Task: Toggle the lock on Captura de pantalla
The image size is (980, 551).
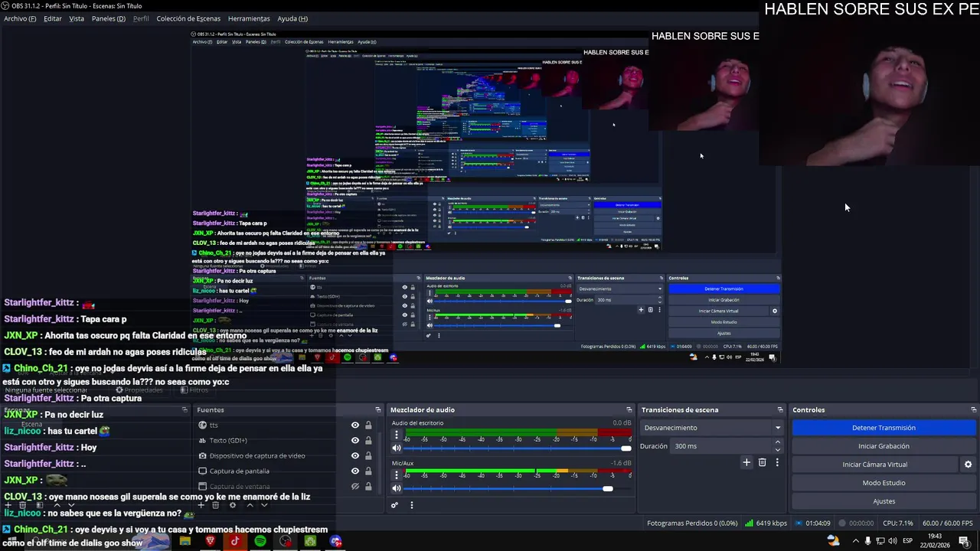Action: click(x=368, y=471)
